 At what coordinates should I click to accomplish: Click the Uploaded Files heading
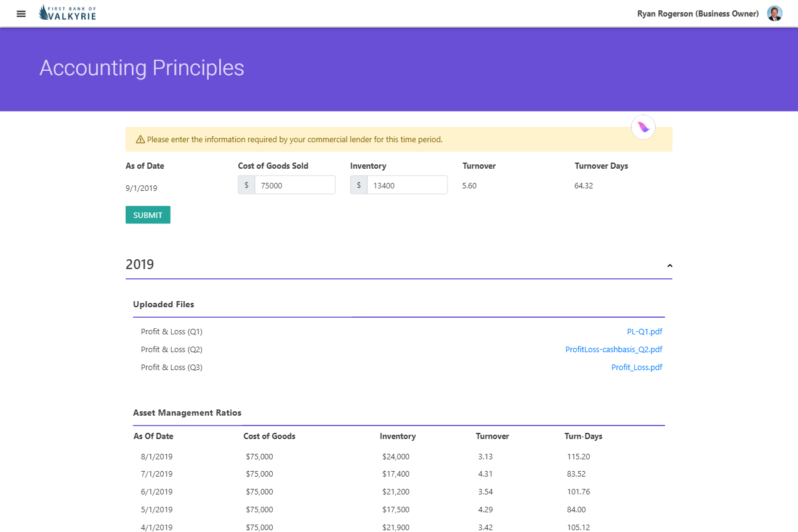click(x=164, y=305)
